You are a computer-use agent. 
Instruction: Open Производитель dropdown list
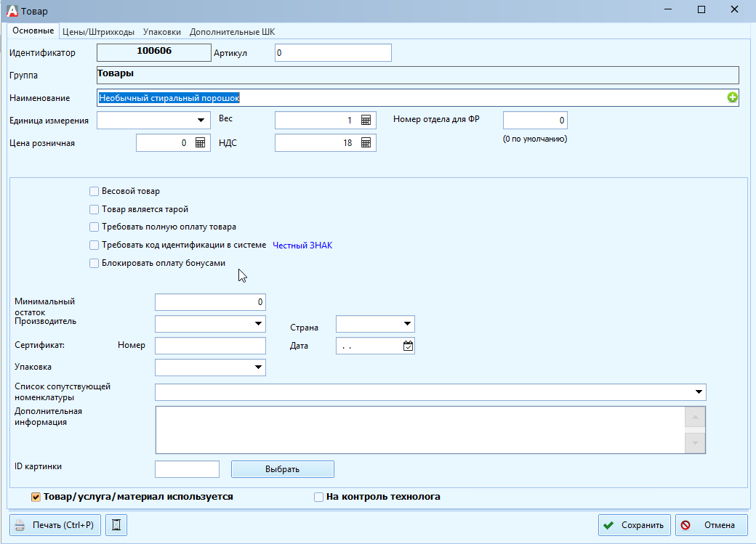point(259,324)
